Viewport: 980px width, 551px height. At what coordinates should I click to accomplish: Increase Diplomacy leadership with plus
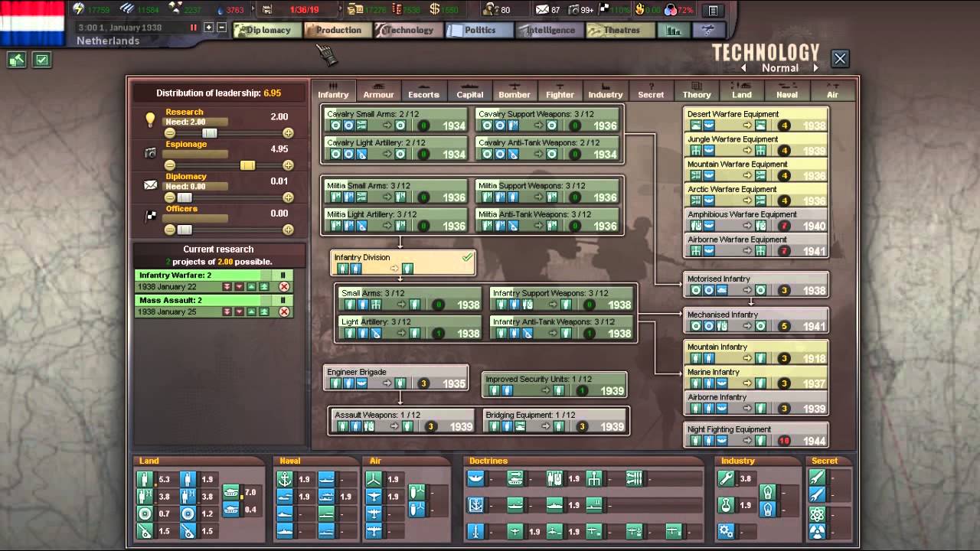[x=288, y=197]
